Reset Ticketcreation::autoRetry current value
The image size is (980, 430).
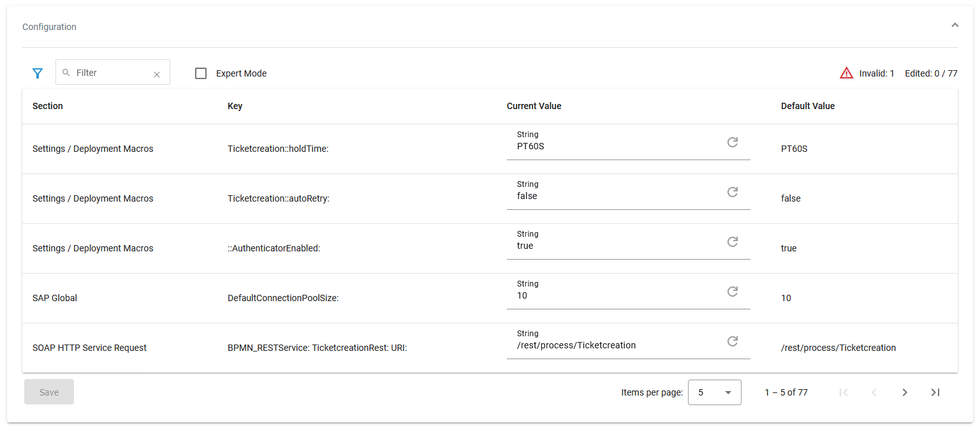point(732,192)
